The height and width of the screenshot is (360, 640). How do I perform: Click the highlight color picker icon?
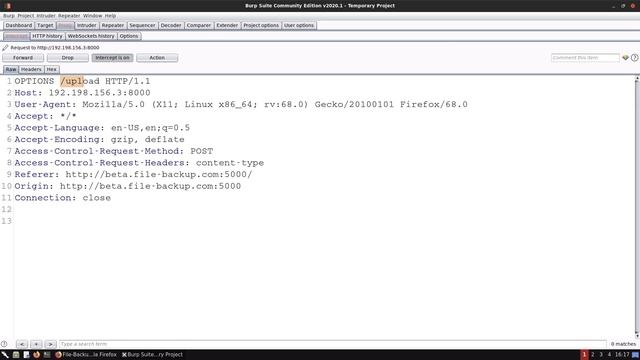[625, 58]
